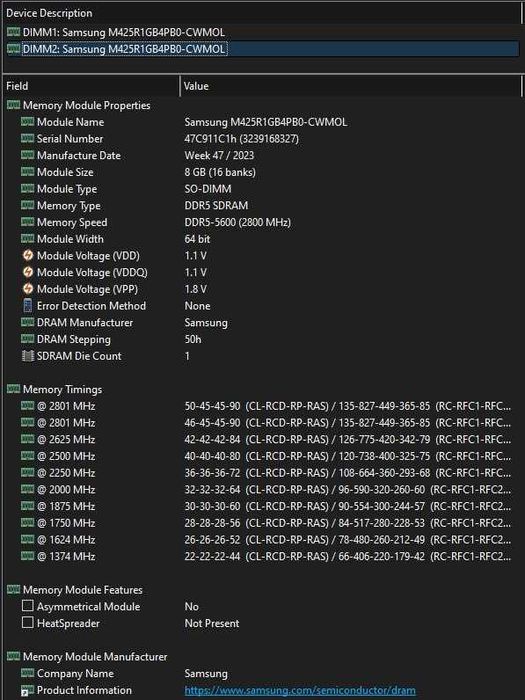Click the icon beside Memory Speed
The height and width of the screenshot is (700, 525).
pos(27,222)
